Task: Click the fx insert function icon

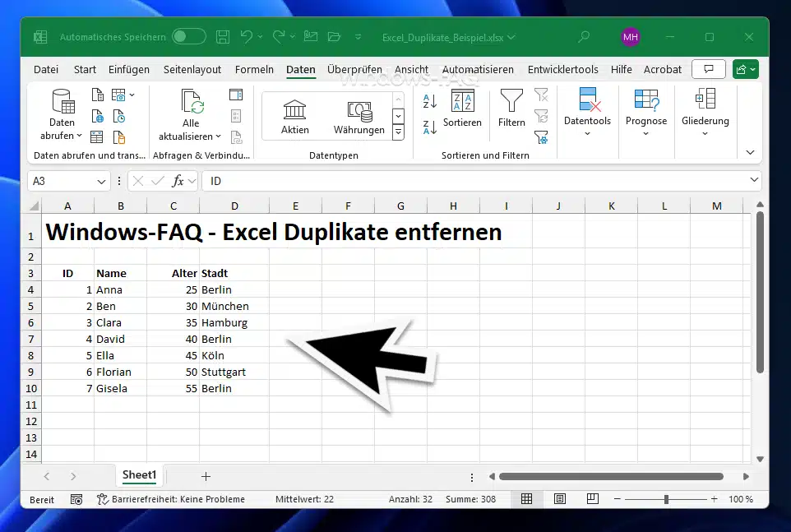Action: click(178, 181)
